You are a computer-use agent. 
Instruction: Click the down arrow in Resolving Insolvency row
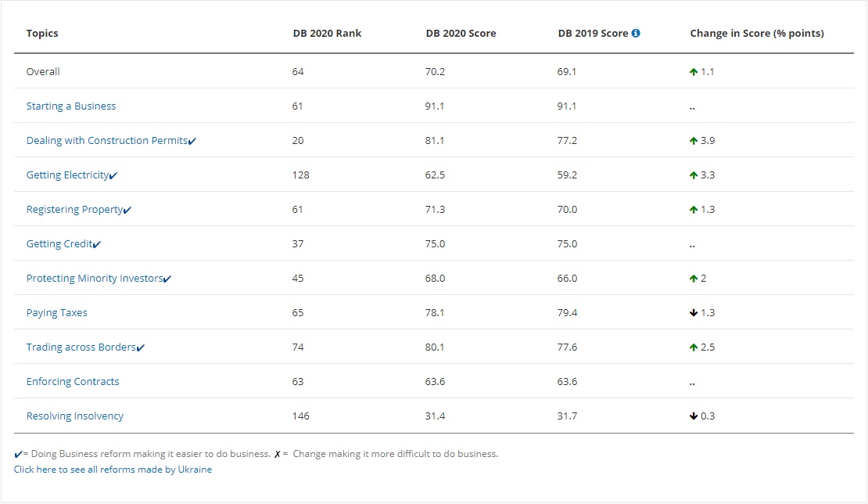click(x=693, y=416)
